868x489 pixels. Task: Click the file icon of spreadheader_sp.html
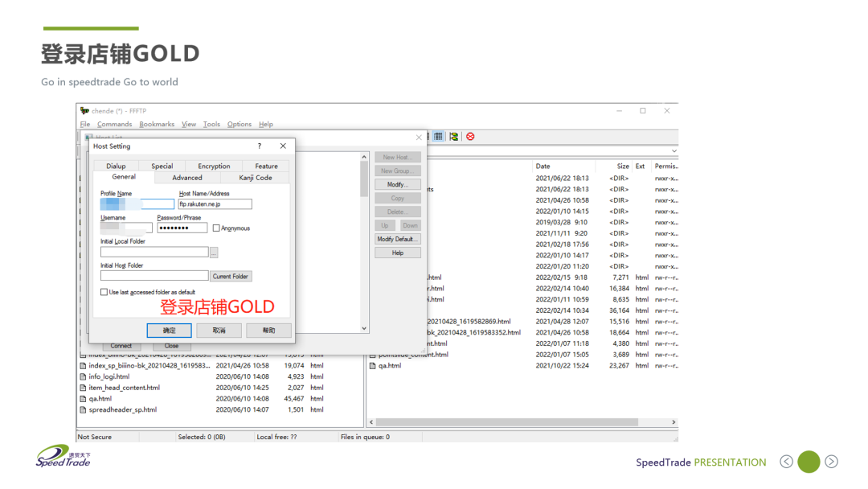click(83, 410)
